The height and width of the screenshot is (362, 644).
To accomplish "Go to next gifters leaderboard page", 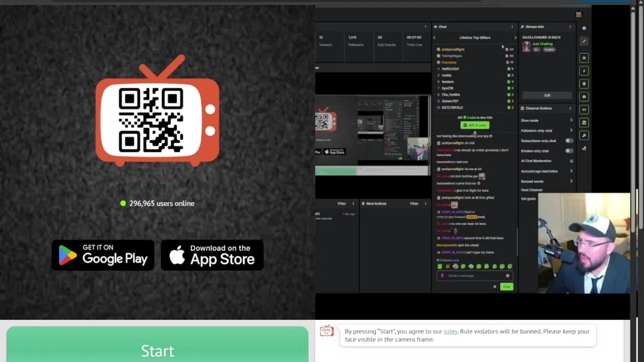I will point(515,38).
